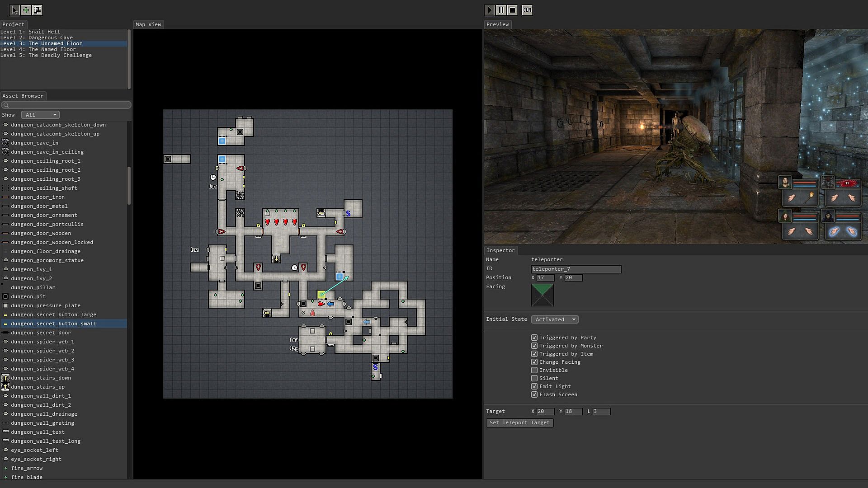
Task: Toggle the Flash Screen checkbox
Action: [534, 394]
